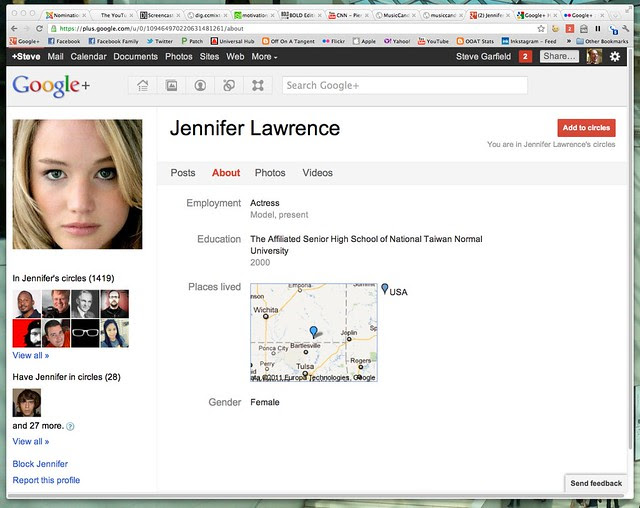Close the motivation browser tab
The width and height of the screenshot is (640, 508).
pos(273,15)
